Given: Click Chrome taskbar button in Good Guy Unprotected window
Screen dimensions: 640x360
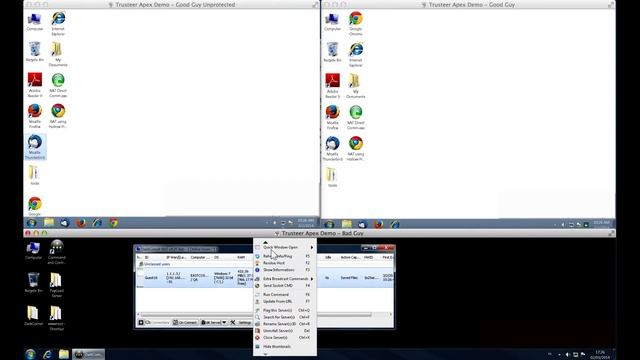Looking at the screenshot, I should click(x=113, y=222).
